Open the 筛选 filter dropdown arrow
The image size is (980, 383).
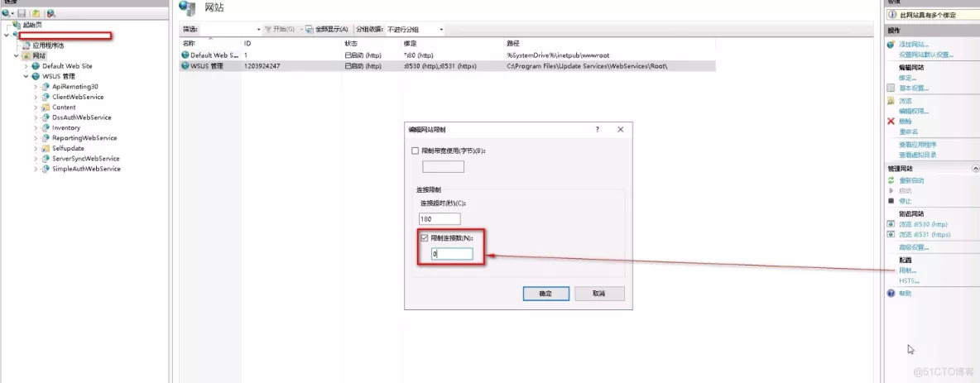[259, 29]
